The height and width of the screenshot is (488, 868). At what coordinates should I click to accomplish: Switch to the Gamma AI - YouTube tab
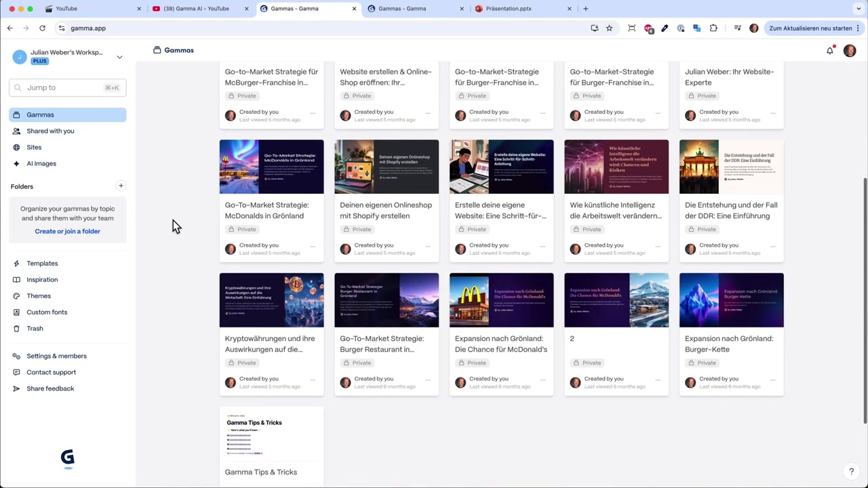coord(200,9)
